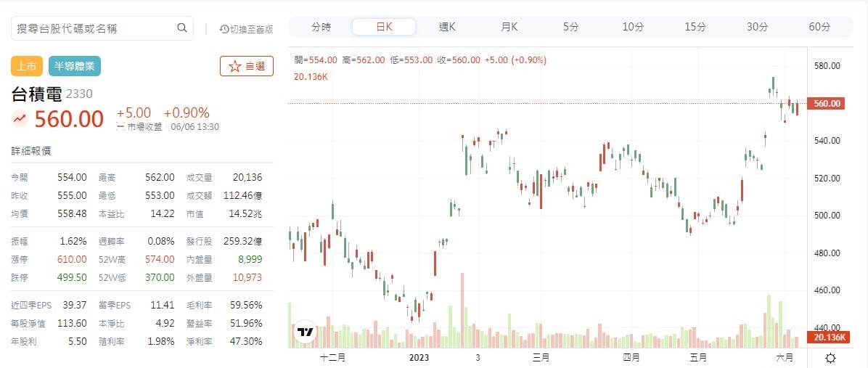Focus the stock code search field
The width and height of the screenshot is (868, 368).
coord(94,28)
